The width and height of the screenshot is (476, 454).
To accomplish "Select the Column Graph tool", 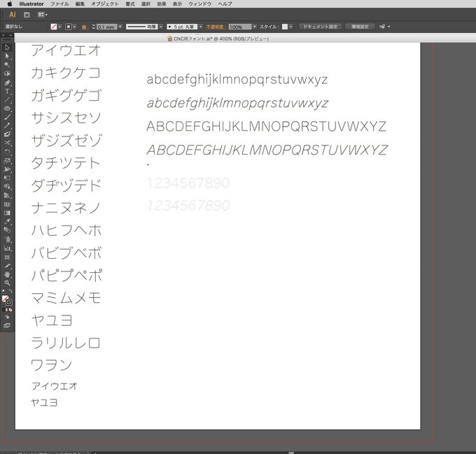I will click(7, 248).
